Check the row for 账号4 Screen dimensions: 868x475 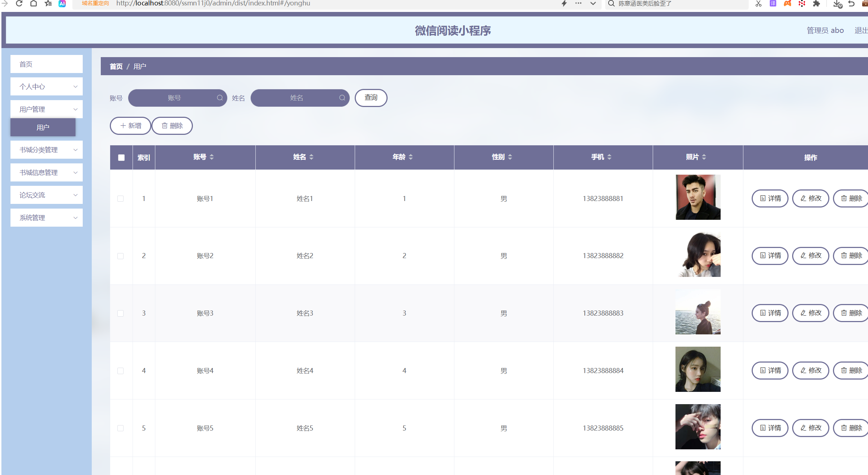121,371
